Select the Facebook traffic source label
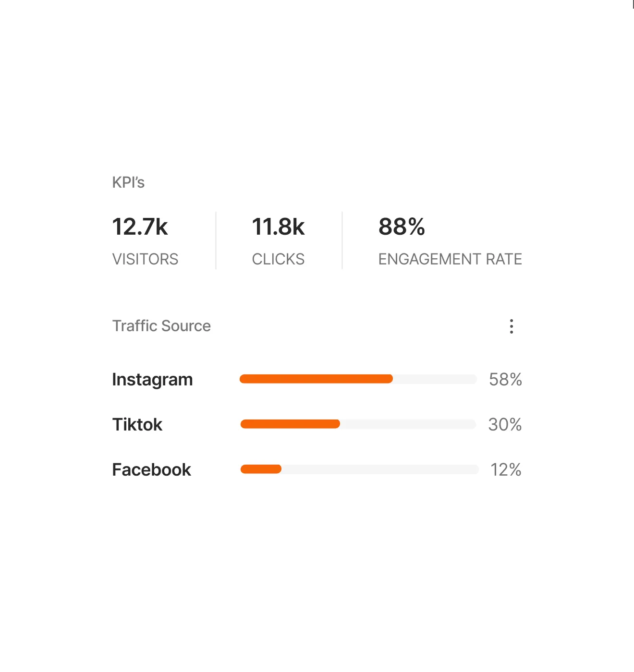This screenshot has width=634, height=672. point(151,469)
